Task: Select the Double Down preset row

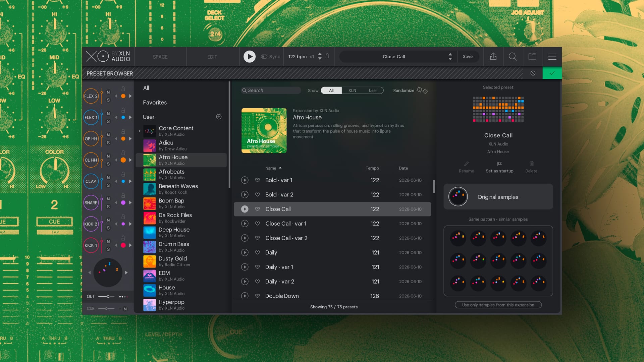Action: pos(332,296)
